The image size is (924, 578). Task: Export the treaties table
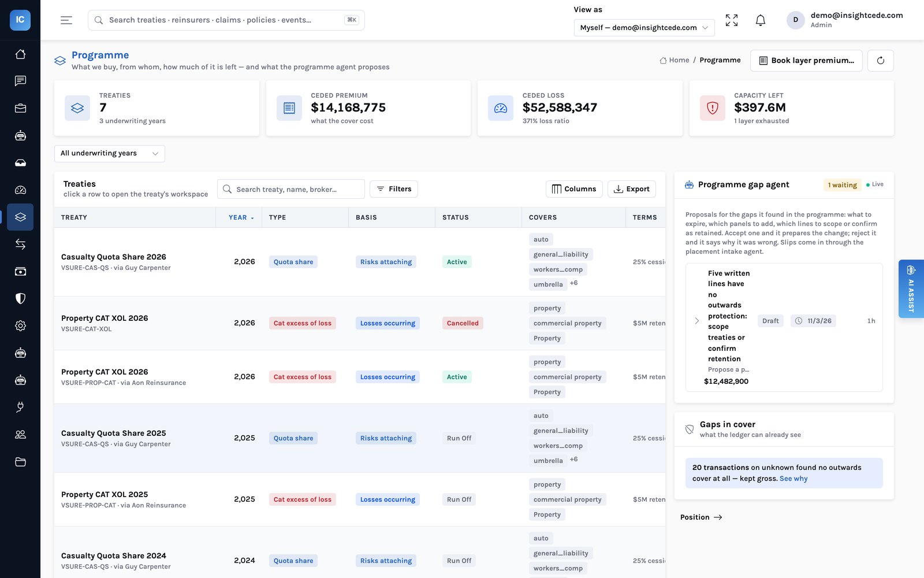point(632,189)
